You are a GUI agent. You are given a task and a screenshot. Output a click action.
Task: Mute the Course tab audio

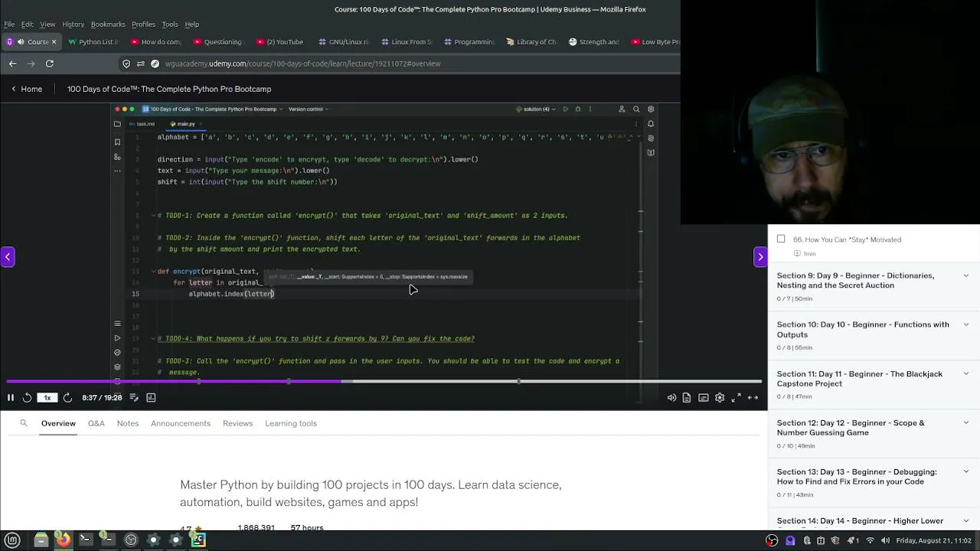pos(21,42)
